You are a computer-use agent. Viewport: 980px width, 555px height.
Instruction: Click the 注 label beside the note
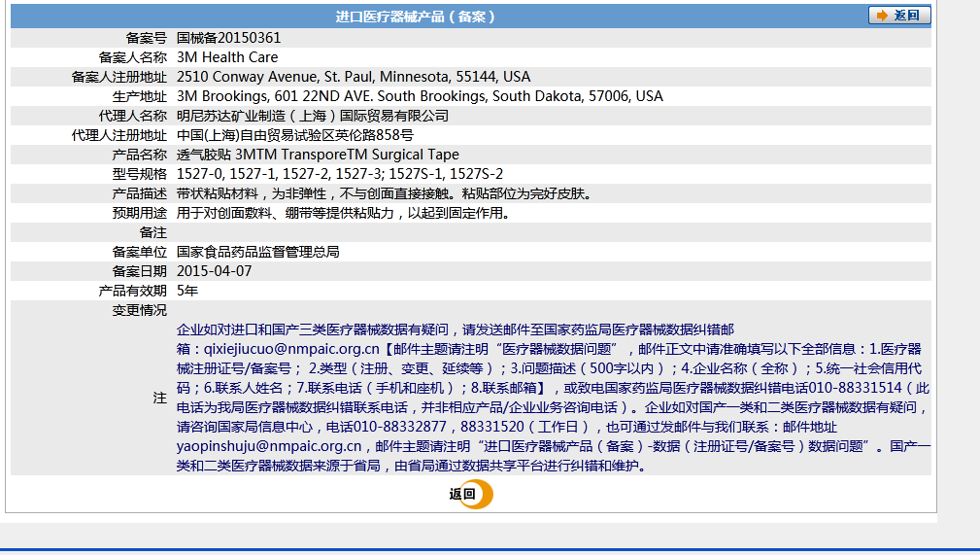160,398
